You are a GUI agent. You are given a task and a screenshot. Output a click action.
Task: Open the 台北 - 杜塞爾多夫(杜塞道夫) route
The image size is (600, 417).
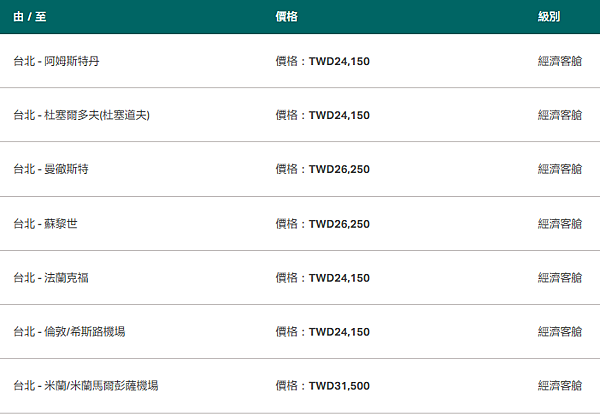click(82, 115)
